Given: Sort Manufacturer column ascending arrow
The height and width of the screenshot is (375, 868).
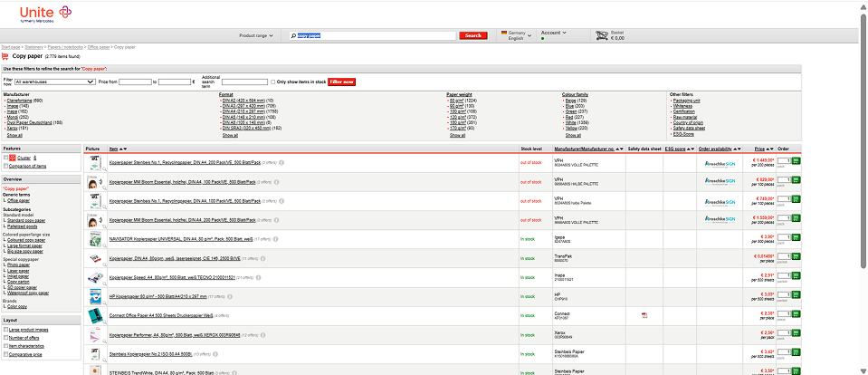Looking at the screenshot, I should coord(617,149).
